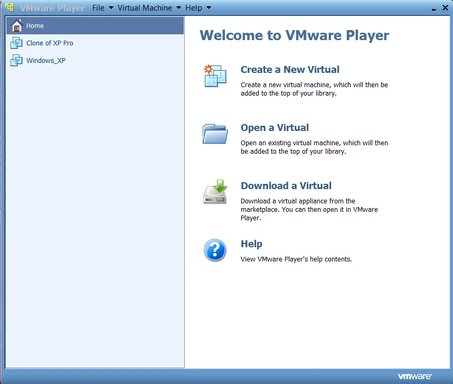Expand the File menu dropdown arrow

click(111, 8)
